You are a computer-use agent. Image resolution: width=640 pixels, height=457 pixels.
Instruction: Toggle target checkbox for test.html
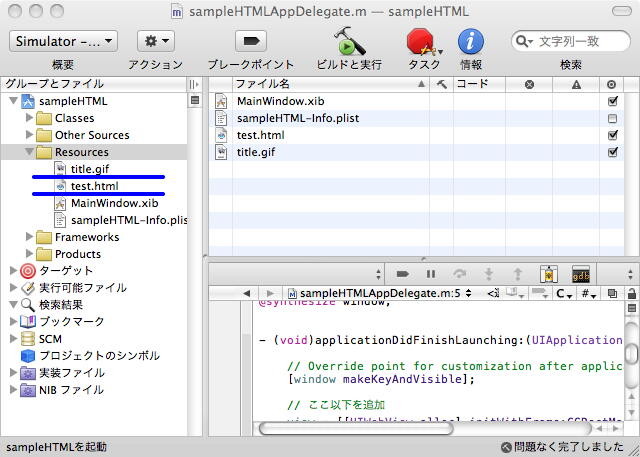(612, 135)
